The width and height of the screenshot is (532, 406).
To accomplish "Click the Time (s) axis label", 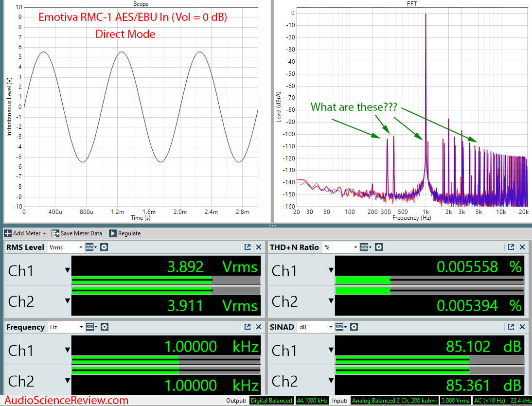I will [x=141, y=218].
